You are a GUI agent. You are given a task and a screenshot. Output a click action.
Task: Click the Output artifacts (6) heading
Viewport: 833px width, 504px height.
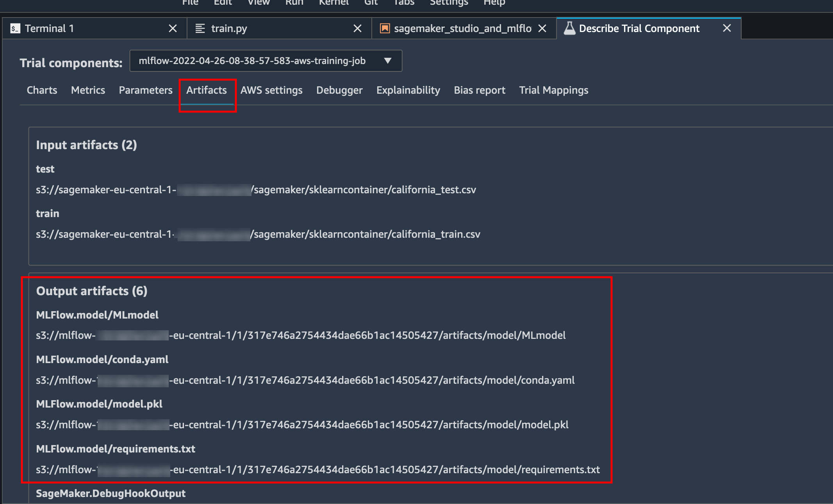[x=91, y=291]
